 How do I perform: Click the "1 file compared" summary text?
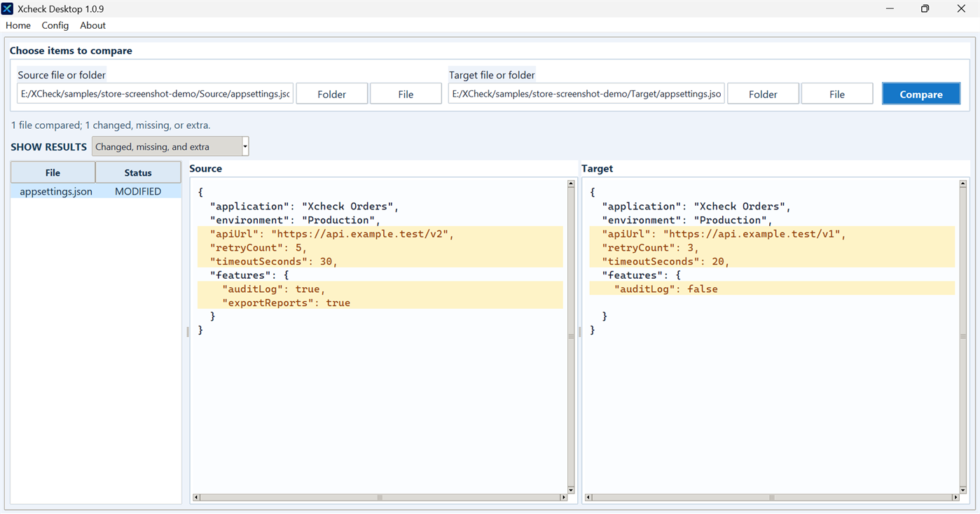(111, 125)
